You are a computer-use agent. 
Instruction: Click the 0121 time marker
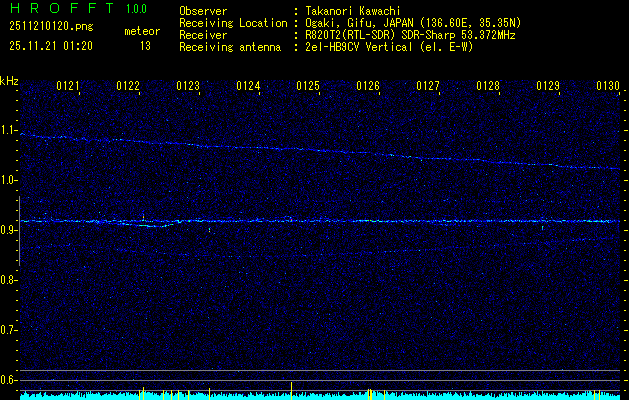coord(68,87)
